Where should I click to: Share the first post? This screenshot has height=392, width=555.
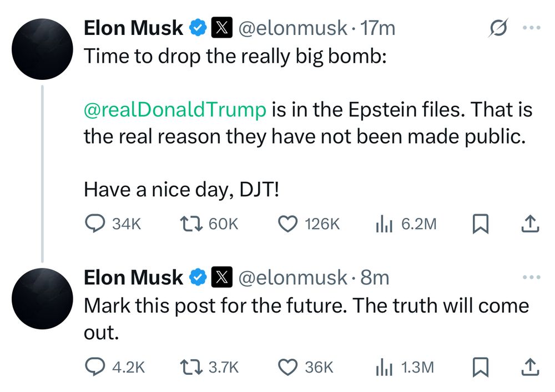tap(530, 224)
